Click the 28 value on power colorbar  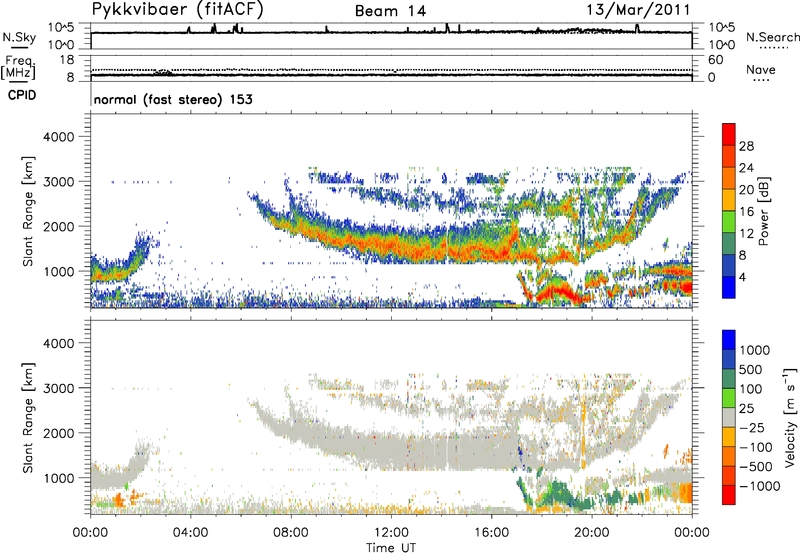click(746, 146)
